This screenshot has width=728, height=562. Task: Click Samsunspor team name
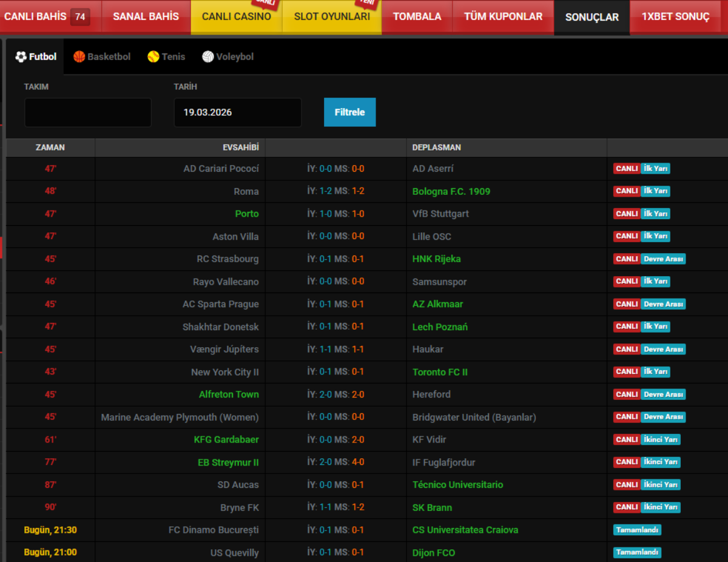(x=440, y=282)
